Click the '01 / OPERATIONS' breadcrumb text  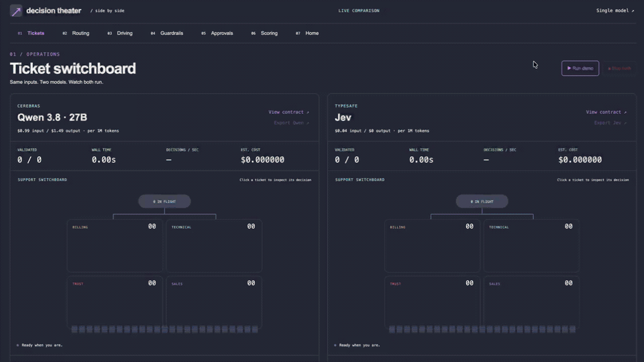coord(35,54)
